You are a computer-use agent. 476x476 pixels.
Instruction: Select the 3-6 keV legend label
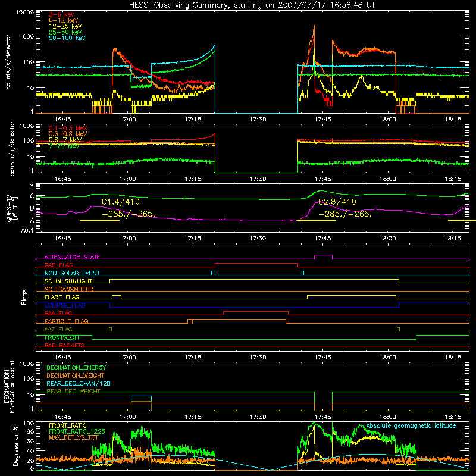(x=62, y=14)
